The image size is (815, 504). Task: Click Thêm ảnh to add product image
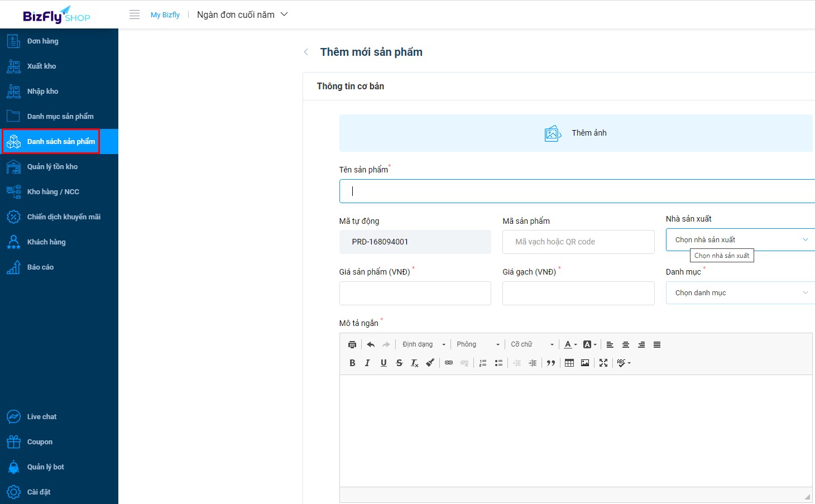click(x=576, y=133)
